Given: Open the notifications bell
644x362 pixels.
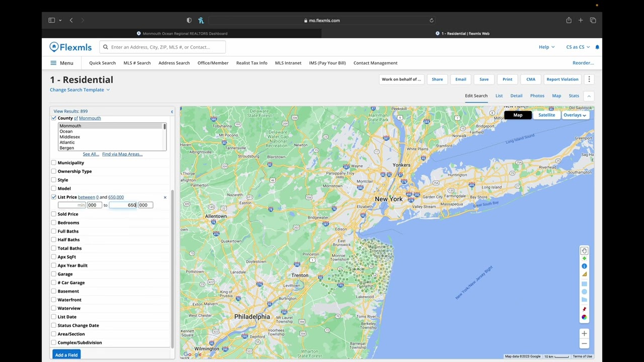Looking at the screenshot, I should pos(597,47).
